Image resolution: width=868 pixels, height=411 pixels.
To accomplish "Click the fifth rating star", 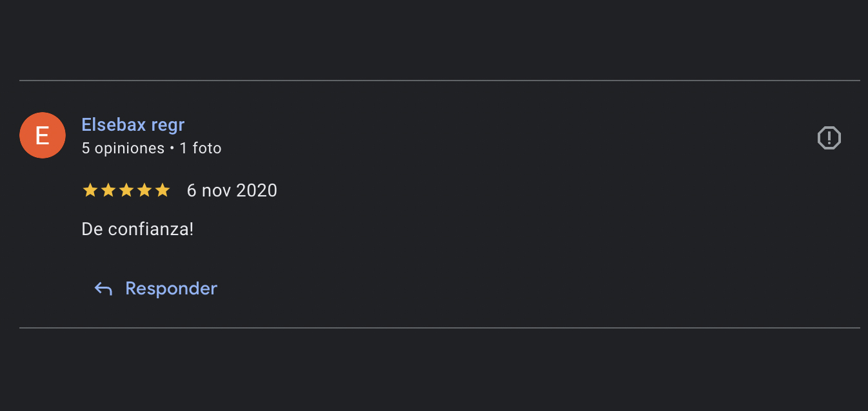I will (163, 190).
